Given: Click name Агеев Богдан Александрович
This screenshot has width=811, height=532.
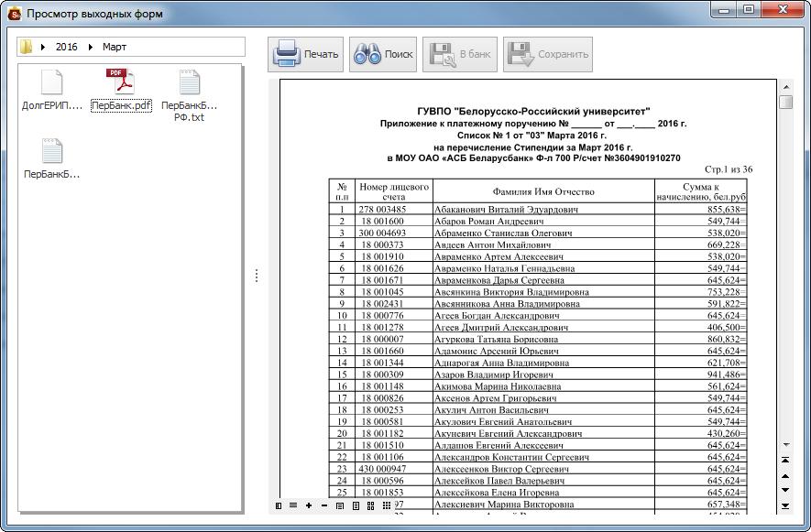Looking at the screenshot, I should click(497, 315).
